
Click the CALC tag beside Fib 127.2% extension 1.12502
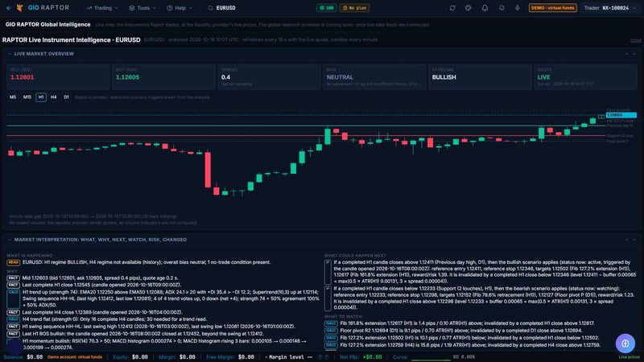click(x=331, y=338)
